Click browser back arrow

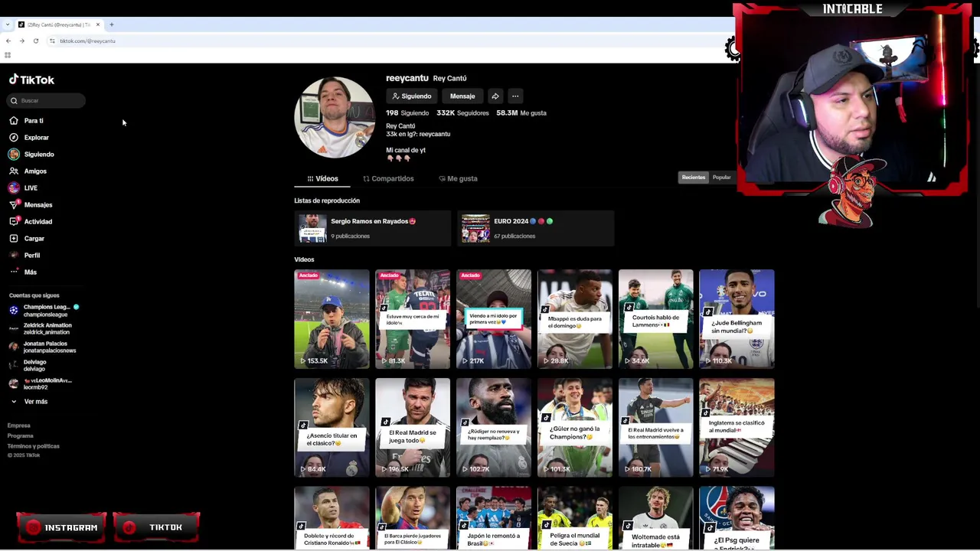click(x=8, y=41)
